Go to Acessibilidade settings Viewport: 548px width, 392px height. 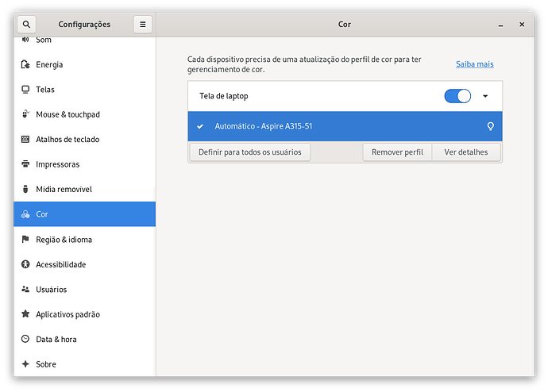[x=84, y=264]
